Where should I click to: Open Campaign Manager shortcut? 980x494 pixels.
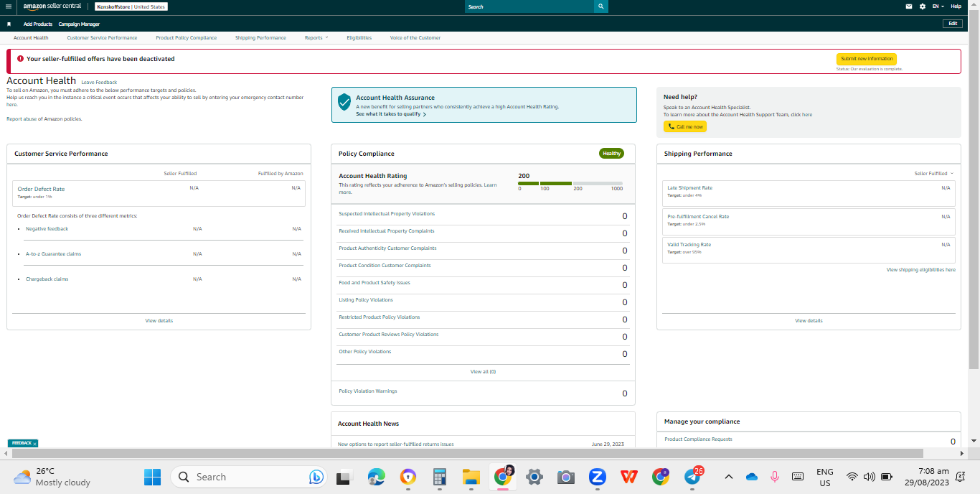79,24
